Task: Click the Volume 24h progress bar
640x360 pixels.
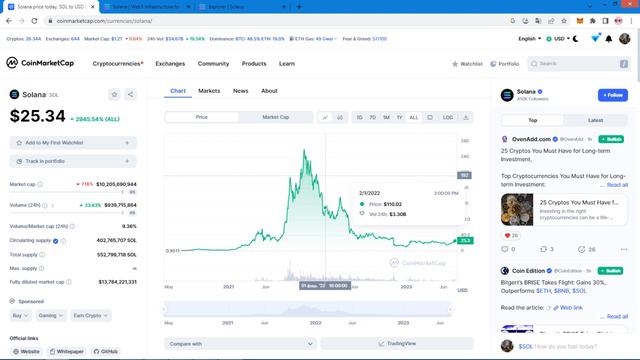Action: pyautogui.click(x=66, y=213)
